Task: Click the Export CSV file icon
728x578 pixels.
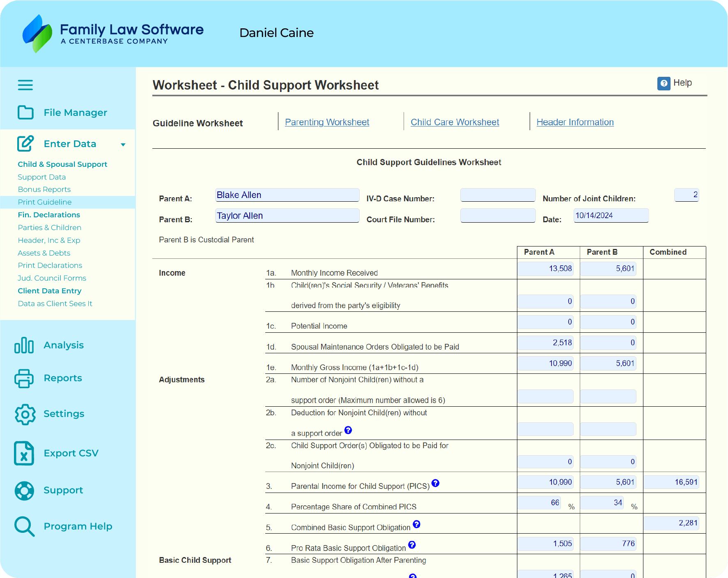Action: coord(24,453)
